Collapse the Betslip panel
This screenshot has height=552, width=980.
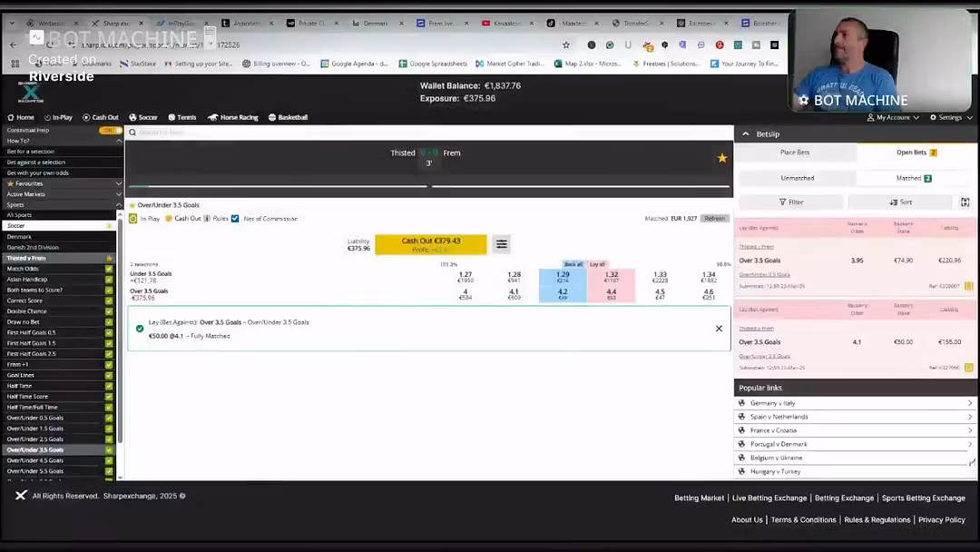(746, 134)
